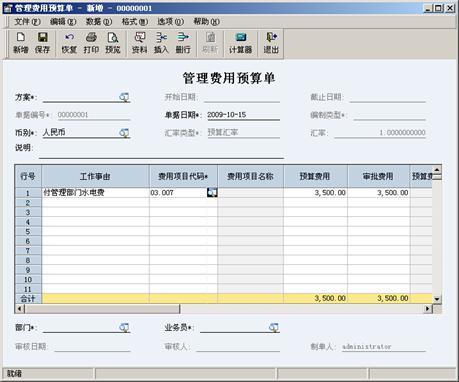Select row 1 预算费用 cell 3,500.00
This screenshot has height=382, width=459.
(315, 192)
